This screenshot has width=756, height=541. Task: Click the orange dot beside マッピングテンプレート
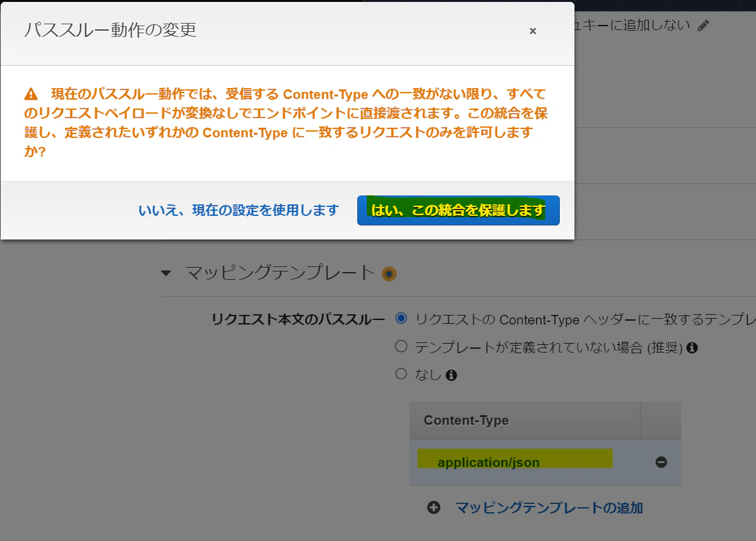(389, 273)
